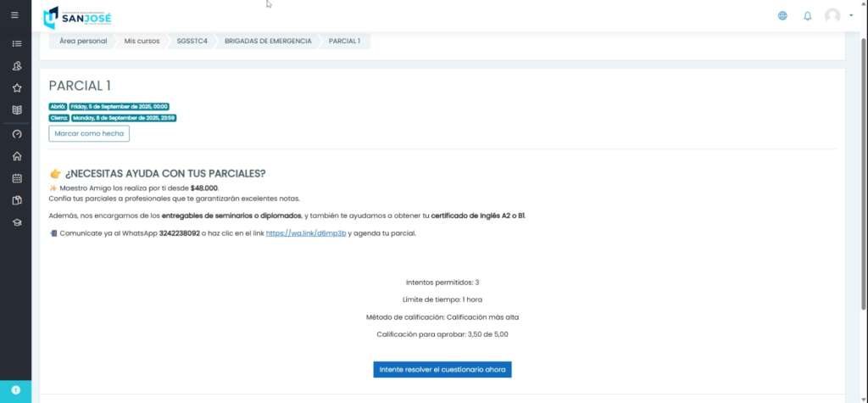Image resolution: width=868 pixels, height=403 pixels.
Task: Open the notifications bell
Action: (x=807, y=16)
